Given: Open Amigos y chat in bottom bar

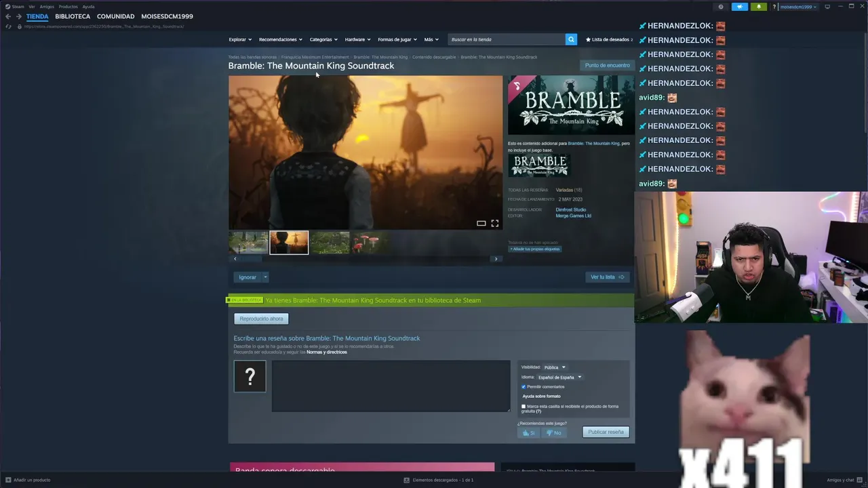Looking at the screenshot, I should point(844,480).
